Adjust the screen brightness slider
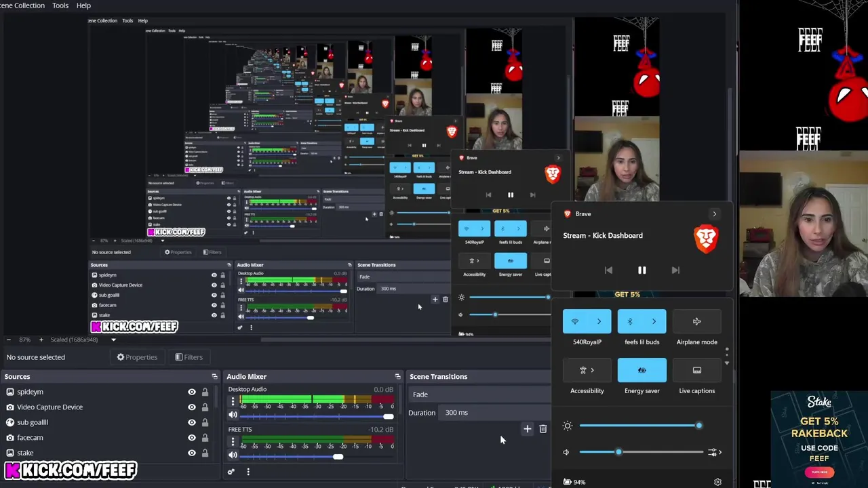The width and height of the screenshot is (868, 488). pos(640,426)
